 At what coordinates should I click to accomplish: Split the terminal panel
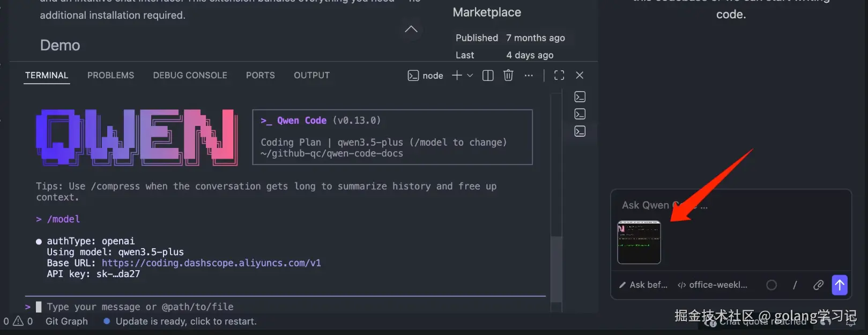tap(488, 76)
